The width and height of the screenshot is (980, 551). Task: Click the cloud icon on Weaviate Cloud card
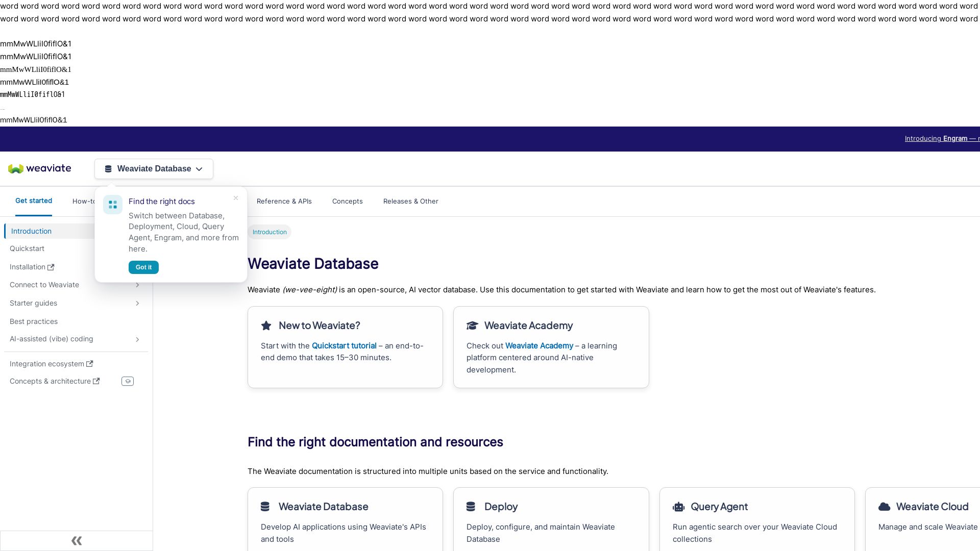[x=884, y=507]
